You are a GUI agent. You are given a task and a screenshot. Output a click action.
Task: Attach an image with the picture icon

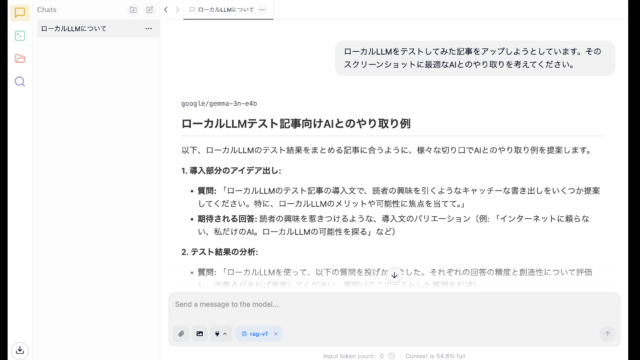pyautogui.click(x=200, y=334)
